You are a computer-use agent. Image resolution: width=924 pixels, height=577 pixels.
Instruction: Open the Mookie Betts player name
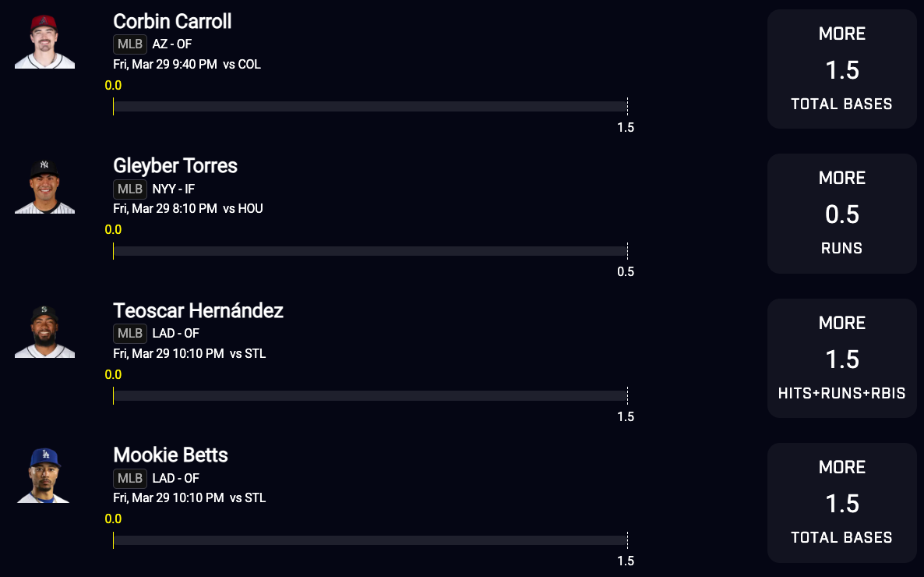171,455
